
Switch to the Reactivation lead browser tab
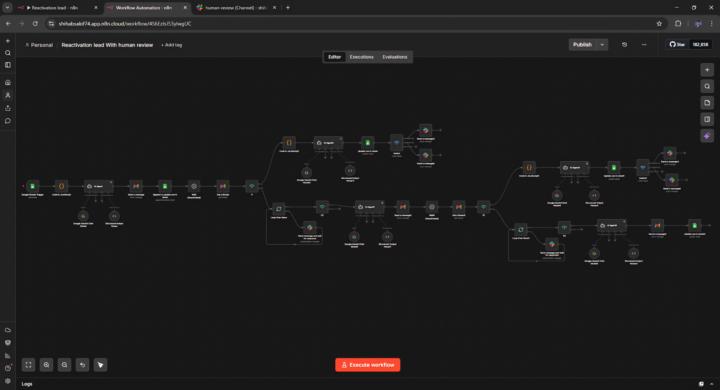point(57,8)
